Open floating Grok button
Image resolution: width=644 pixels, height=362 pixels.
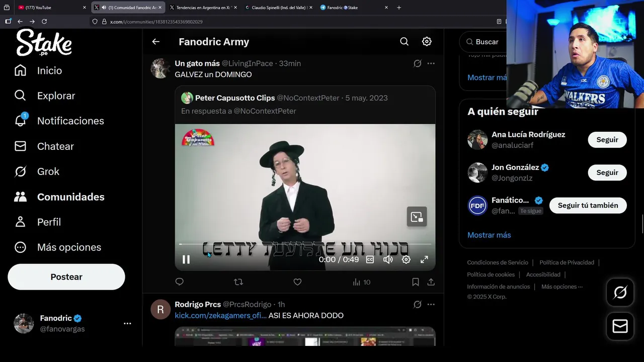point(620,292)
